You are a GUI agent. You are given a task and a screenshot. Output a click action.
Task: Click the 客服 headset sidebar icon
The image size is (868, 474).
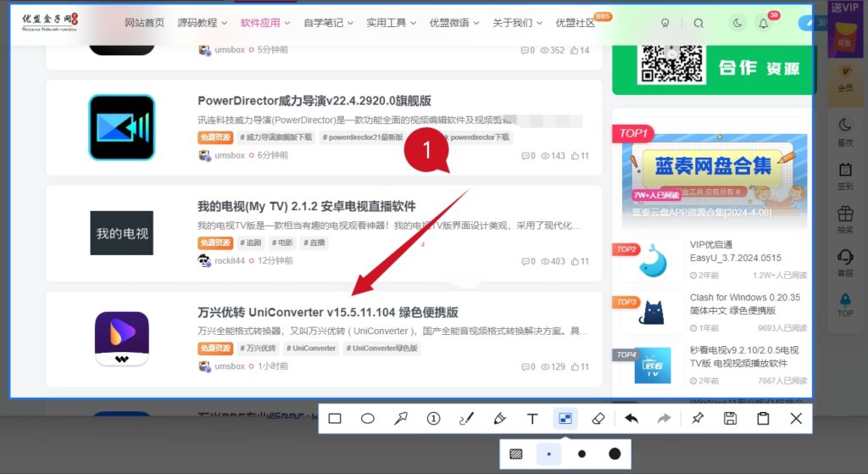click(845, 263)
